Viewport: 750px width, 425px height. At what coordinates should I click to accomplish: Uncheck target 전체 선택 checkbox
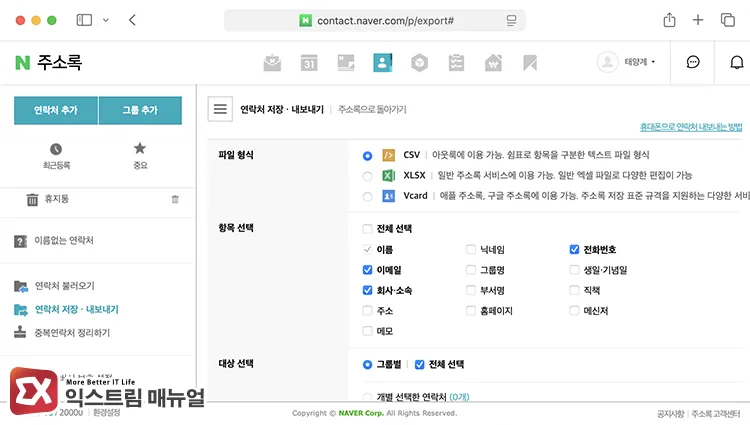(x=419, y=365)
